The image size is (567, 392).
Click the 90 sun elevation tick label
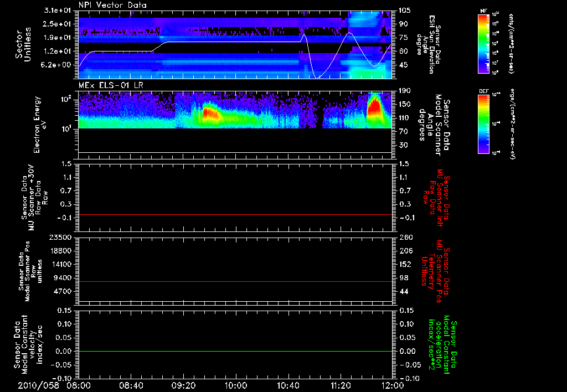click(403, 24)
